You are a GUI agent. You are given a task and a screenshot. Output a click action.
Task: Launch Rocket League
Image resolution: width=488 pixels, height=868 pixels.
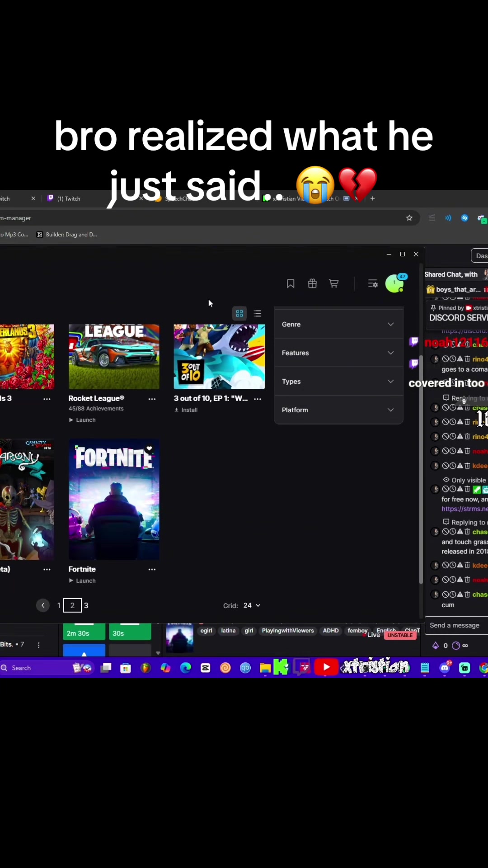pos(82,420)
